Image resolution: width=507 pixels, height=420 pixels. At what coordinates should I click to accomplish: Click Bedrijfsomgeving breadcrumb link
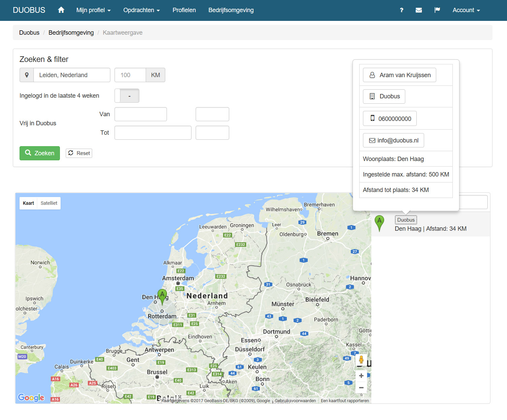click(71, 33)
